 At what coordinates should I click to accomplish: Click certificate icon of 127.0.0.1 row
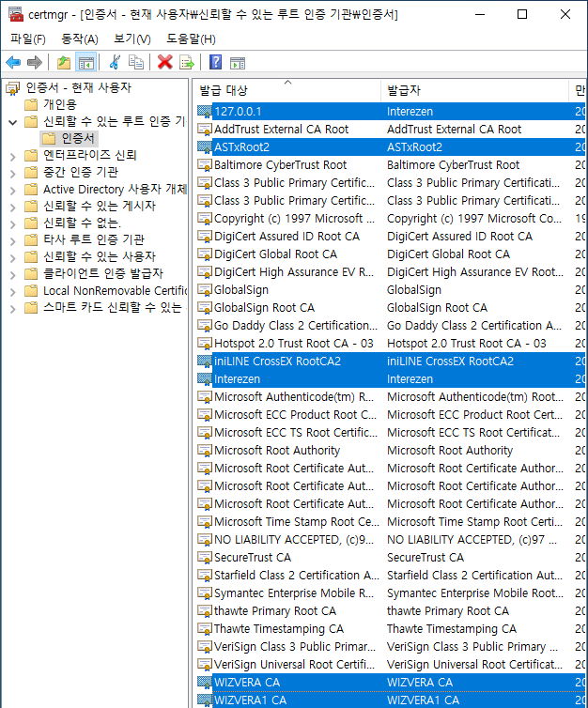tap(205, 111)
